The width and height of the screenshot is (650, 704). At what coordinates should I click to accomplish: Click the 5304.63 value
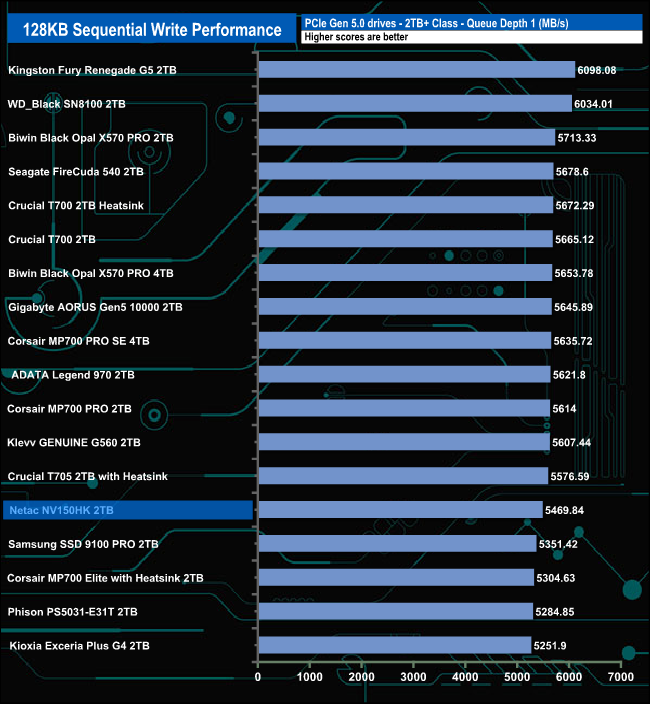pyautogui.click(x=556, y=578)
